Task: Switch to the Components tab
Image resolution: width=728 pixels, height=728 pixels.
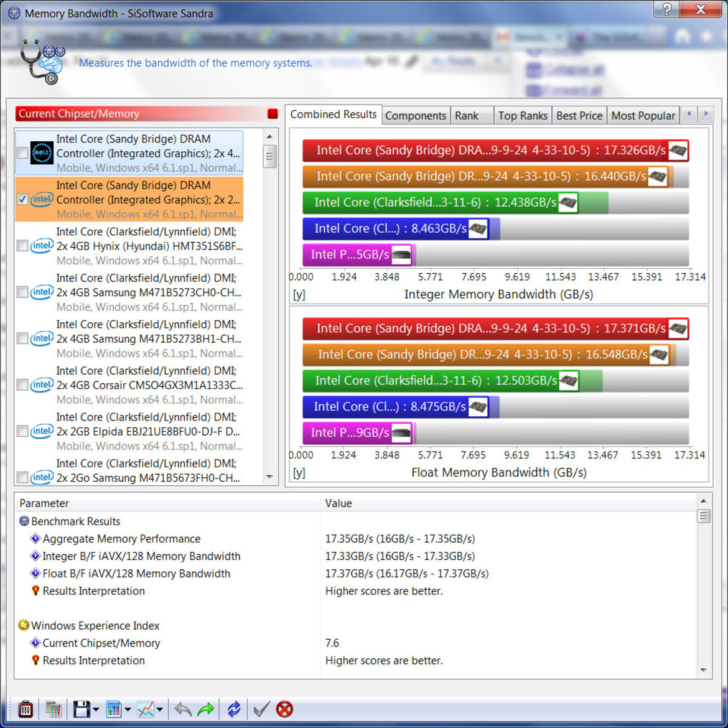Action: [x=415, y=116]
